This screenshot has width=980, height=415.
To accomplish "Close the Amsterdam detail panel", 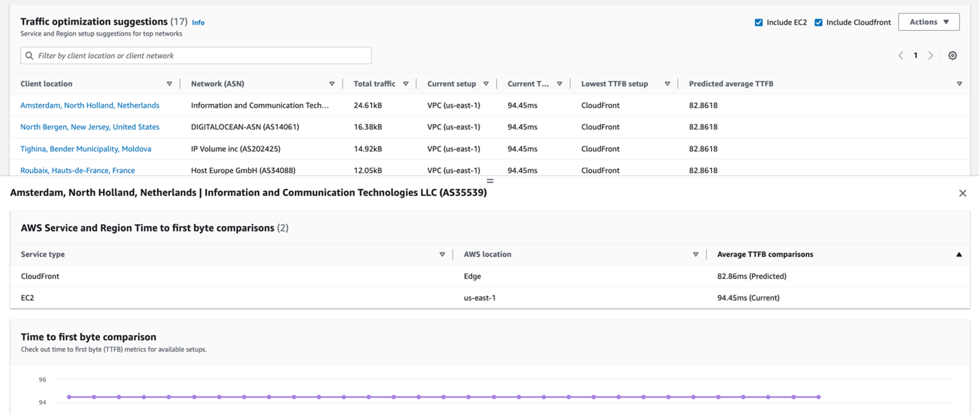I will tap(962, 193).
